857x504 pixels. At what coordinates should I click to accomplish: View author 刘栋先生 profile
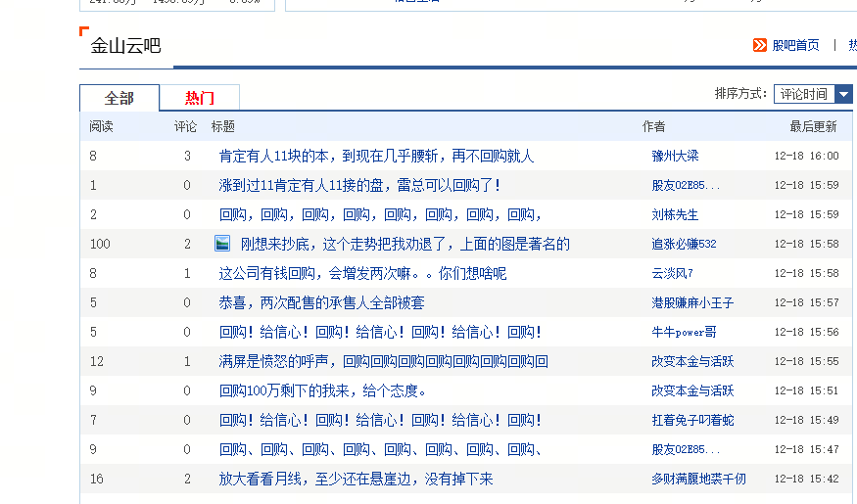pos(675,215)
